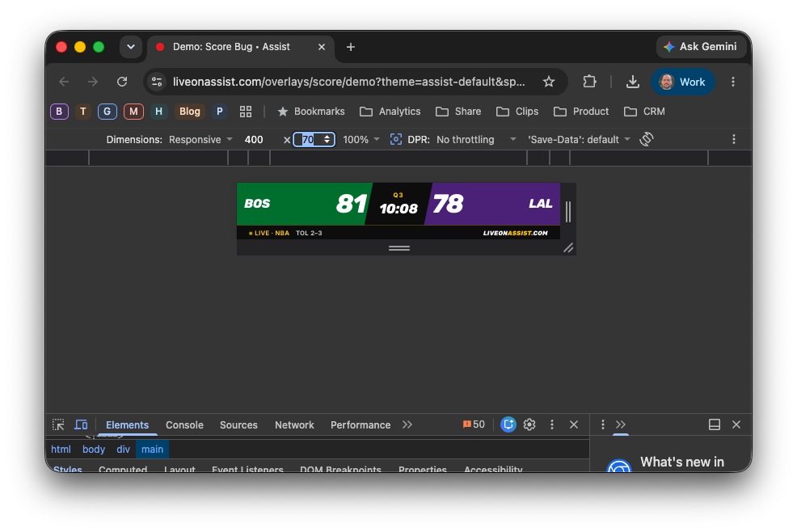The height and width of the screenshot is (532, 797).
Task: Open a new browser tab
Action: coord(351,47)
